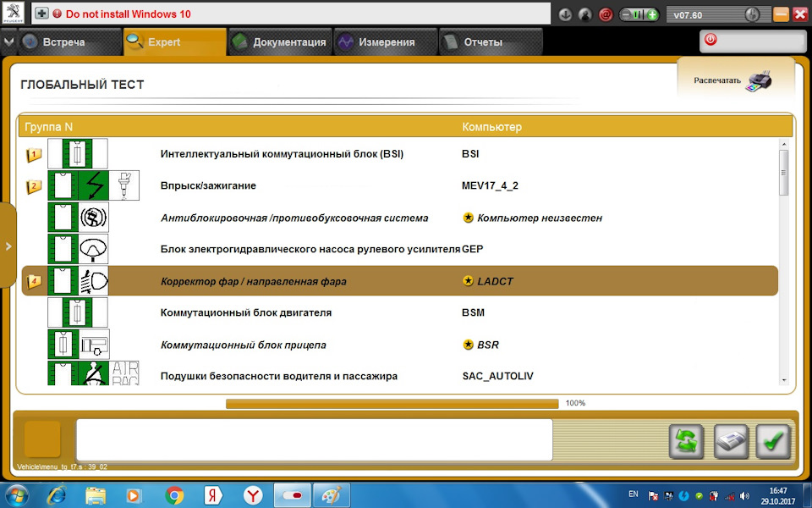Click the engine switching block BSM icon
The image size is (812, 508).
78,312
